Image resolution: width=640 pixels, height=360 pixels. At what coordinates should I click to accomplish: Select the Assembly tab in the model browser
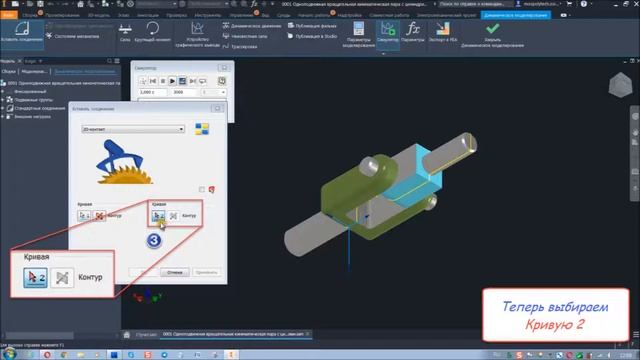[x=8, y=71]
